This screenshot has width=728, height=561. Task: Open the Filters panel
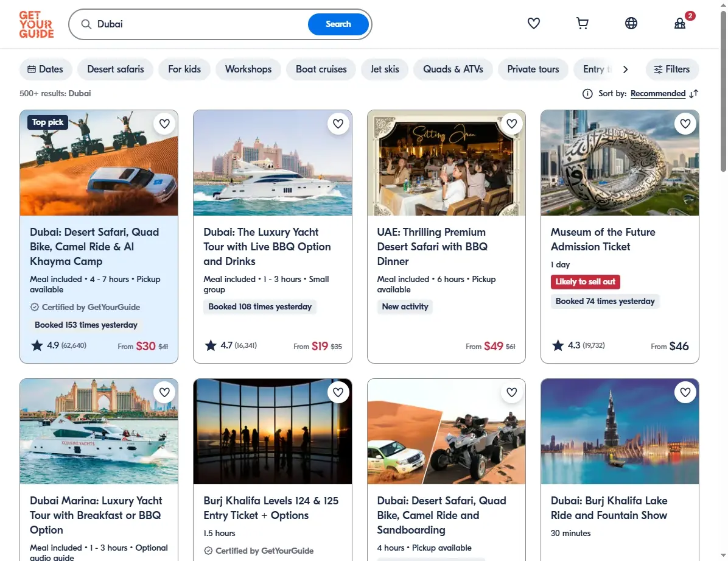tap(672, 69)
